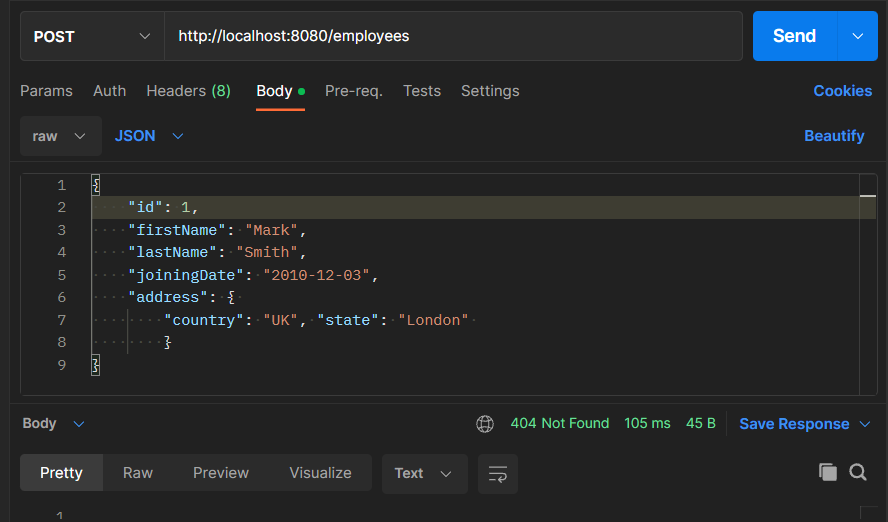888x522 pixels.
Task: Select the Pretty response view
Action: point(61,473)
